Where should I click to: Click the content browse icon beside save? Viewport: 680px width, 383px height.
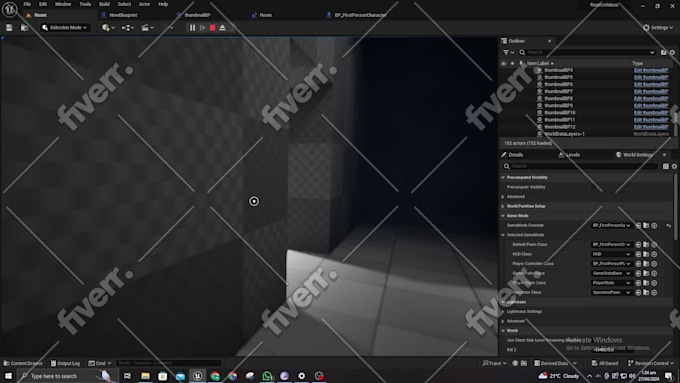[x=25, y=28]
